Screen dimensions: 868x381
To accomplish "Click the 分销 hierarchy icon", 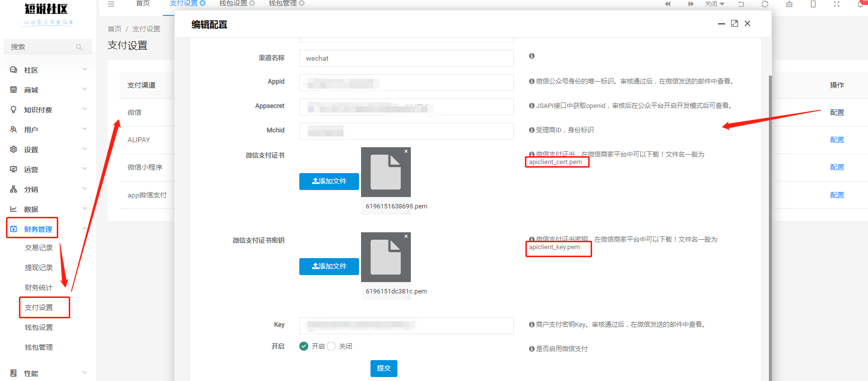I will coord(13,189).
